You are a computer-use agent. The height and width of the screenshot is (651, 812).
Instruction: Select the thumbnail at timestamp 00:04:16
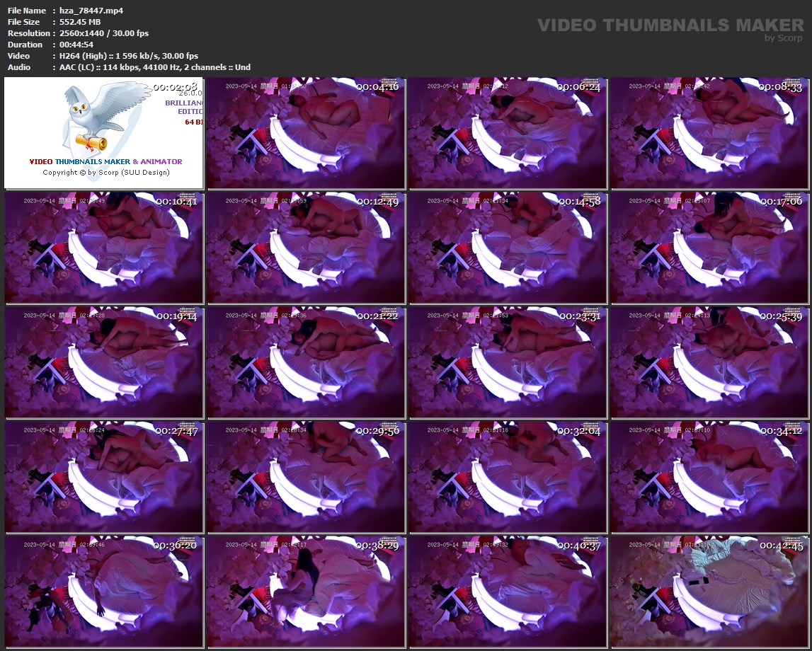coord(306,133)
